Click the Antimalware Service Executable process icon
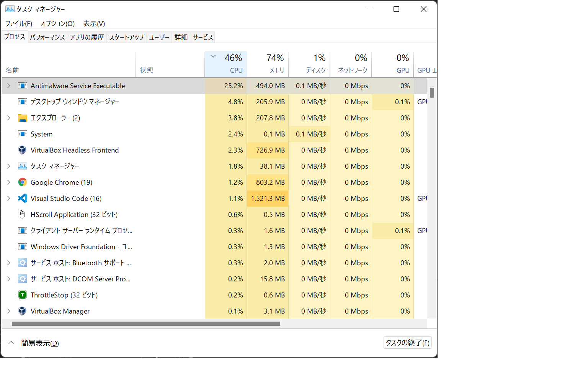Screen dimensions: 588x368 click(x=23, y=86)
